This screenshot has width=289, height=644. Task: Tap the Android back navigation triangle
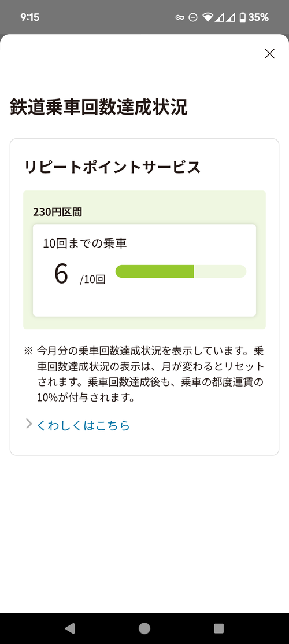(x=70, y=628)
